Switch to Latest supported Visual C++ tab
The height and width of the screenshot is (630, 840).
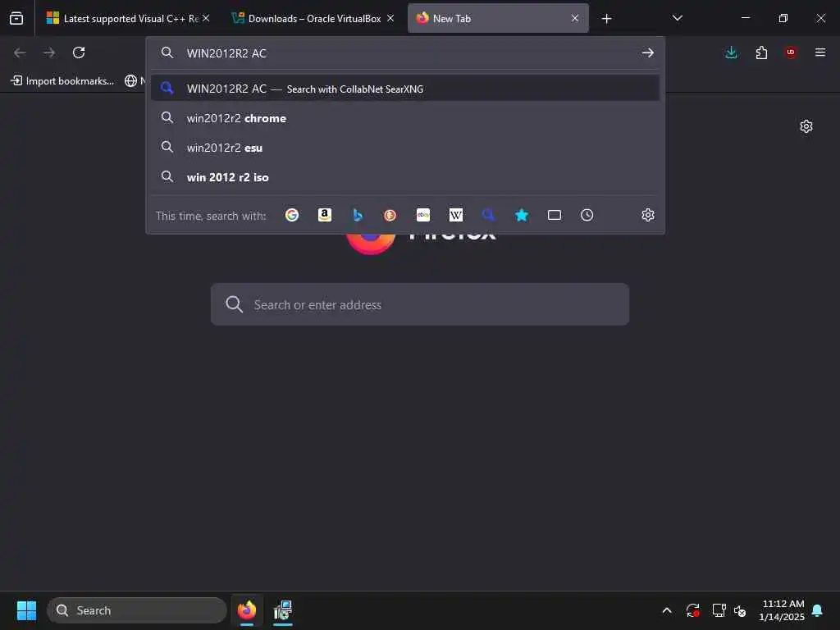pos(129,18)
